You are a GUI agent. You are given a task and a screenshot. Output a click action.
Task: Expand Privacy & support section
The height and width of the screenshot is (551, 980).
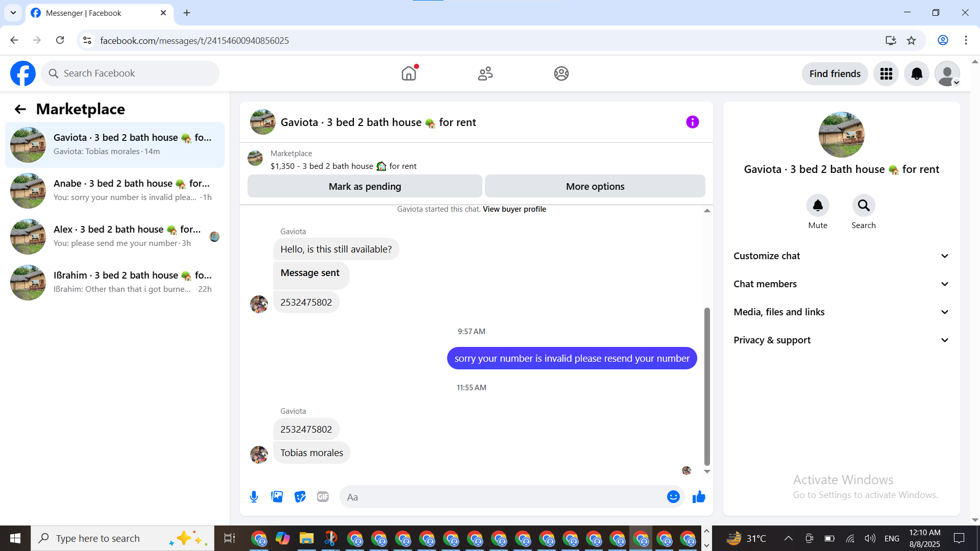[841, 340]
